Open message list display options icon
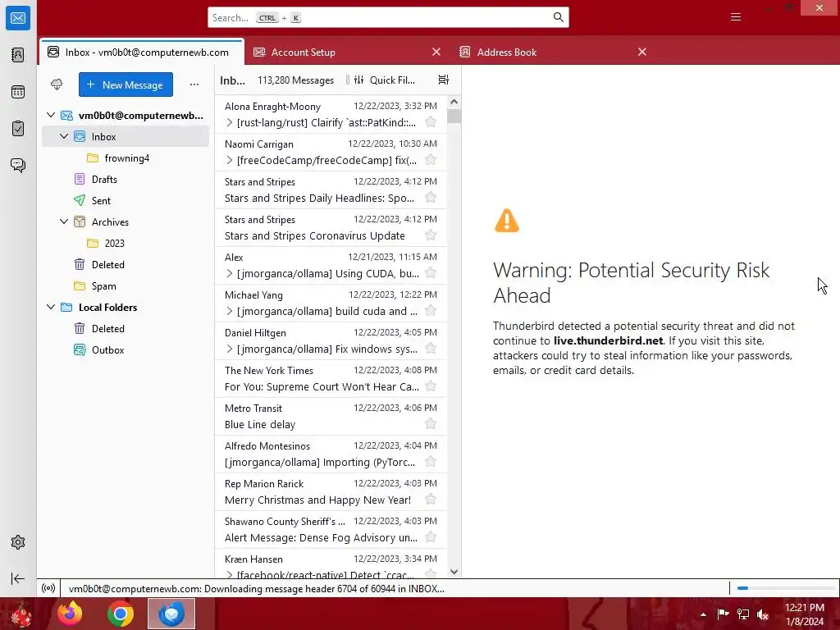Image resolution: width=840 pixels, height=630 pixels. click(x=444, y=80)
